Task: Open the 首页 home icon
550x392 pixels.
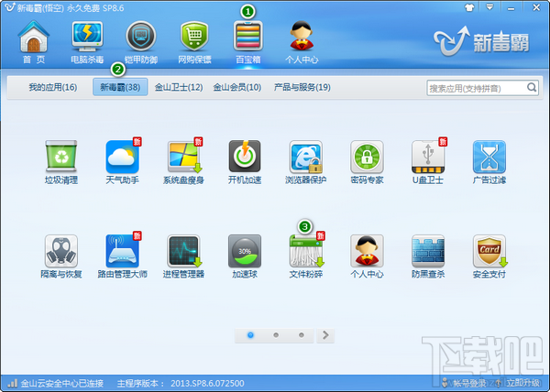Action: pyautogui.click(x=33, y=42)
